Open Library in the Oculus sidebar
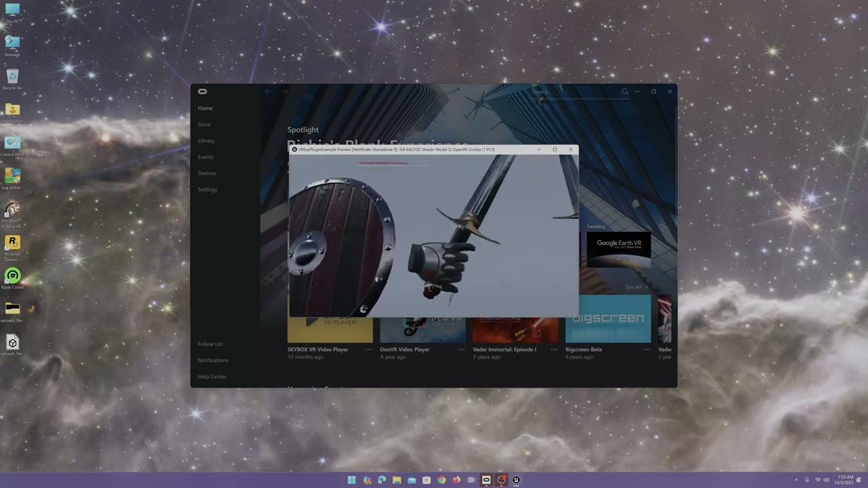 (x=206, y=141)
